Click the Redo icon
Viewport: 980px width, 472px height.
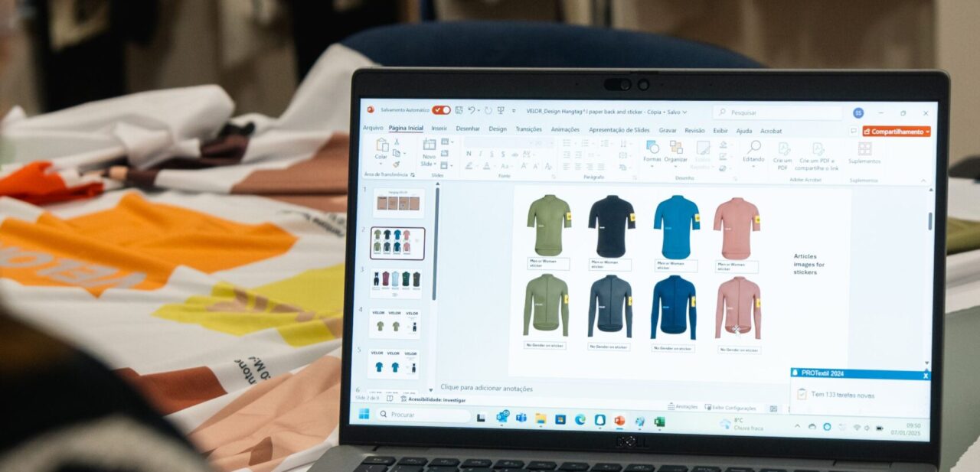[488, 110]
